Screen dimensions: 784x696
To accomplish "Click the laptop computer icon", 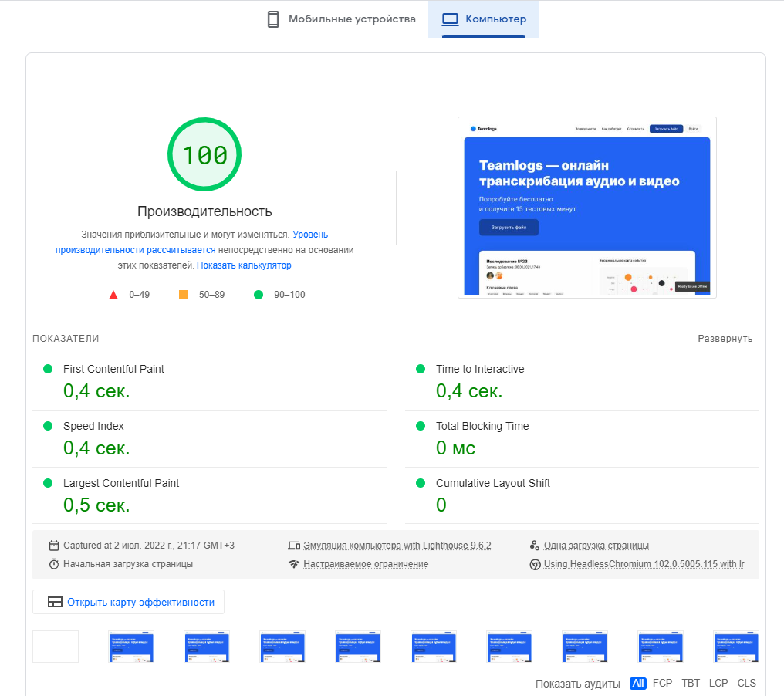I will click(450, 19).
